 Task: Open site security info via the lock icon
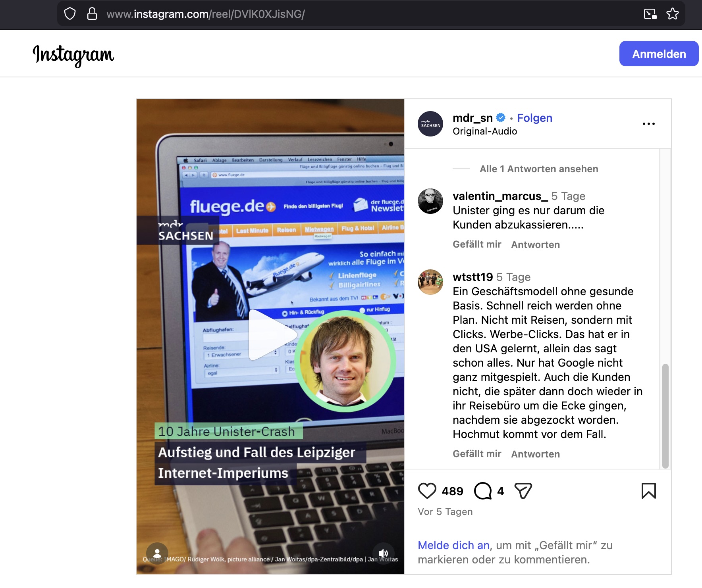tap(92, 14)
